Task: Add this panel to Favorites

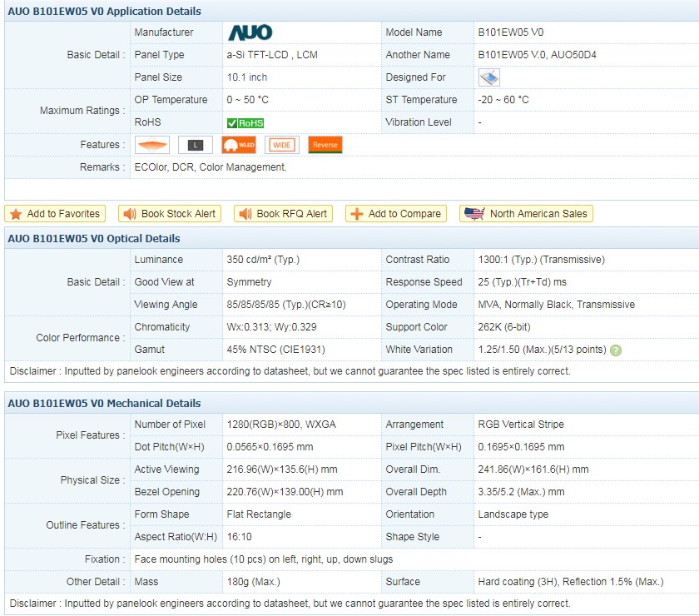Action: pyautogui.click(x=55, y=214)
